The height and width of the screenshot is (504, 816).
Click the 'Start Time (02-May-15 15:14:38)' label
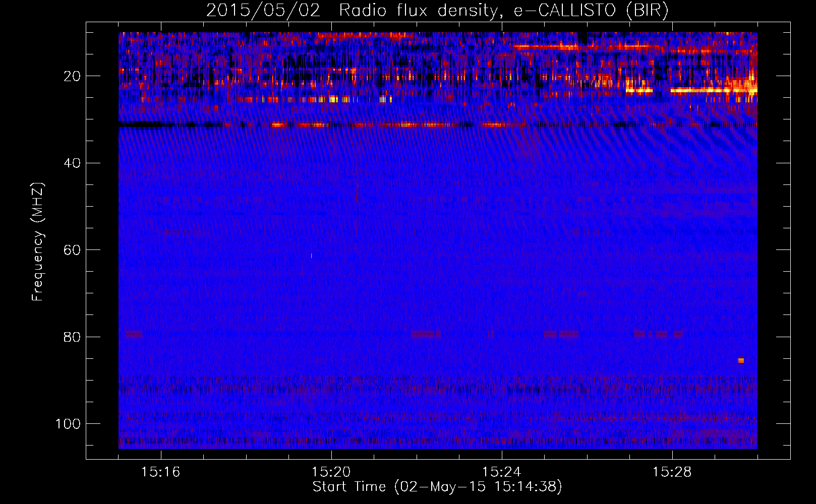[x=437, y=487]
